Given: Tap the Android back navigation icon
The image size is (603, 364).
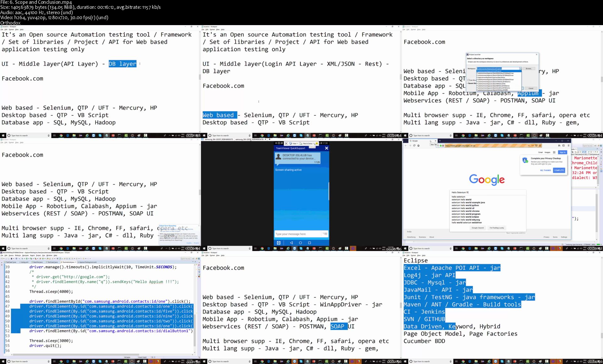Looking at the screenshot, I should 291,243.
